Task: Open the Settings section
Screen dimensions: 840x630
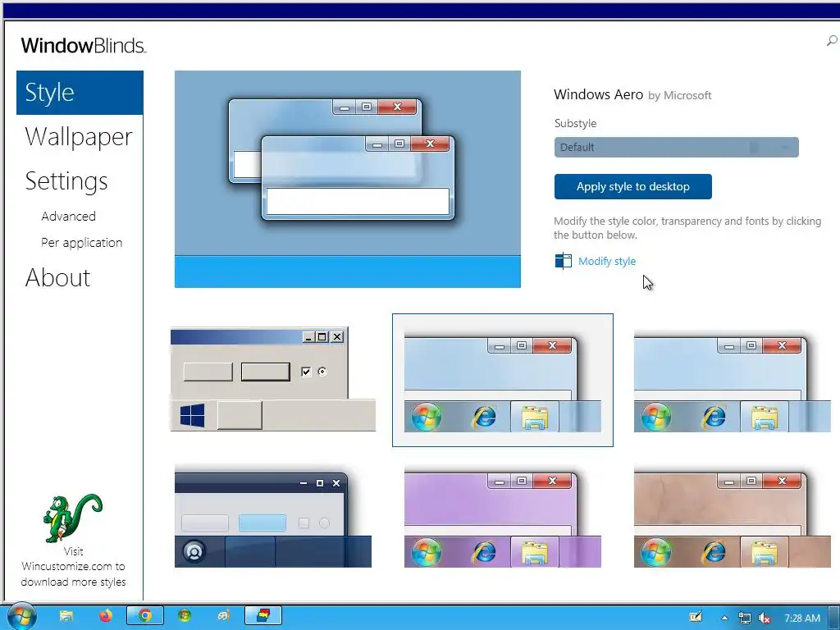Action: pos(66,181)
